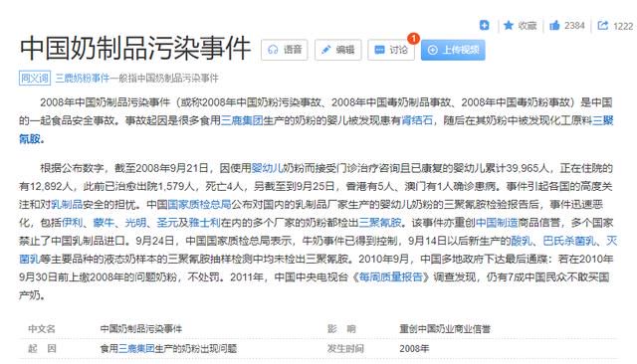
Task: Open the 中国制造 link
Action: pos(497,223)
